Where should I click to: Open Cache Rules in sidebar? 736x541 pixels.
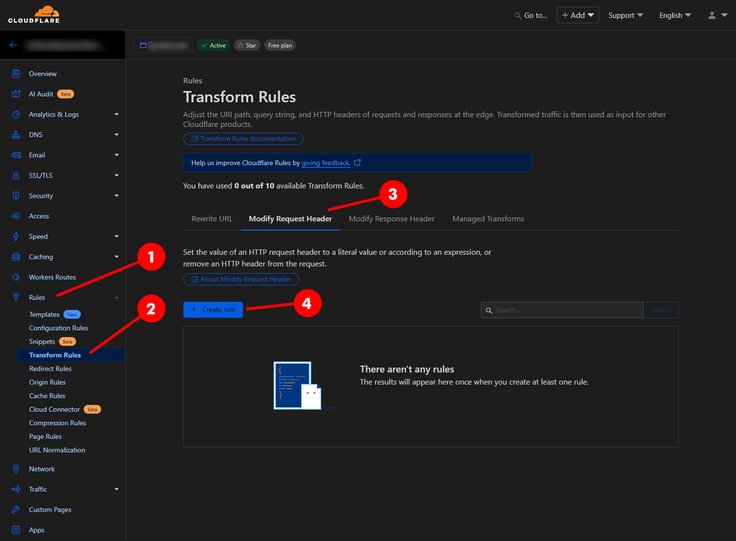(47, 396)
